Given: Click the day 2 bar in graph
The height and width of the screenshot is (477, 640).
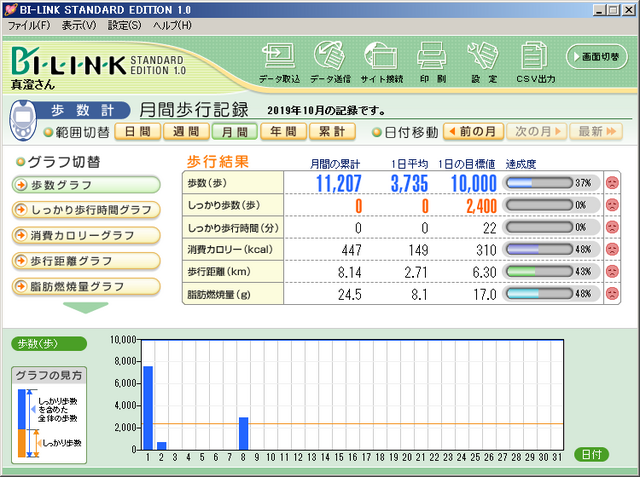Looking at the screenshot, I should (x=162, y=446).
